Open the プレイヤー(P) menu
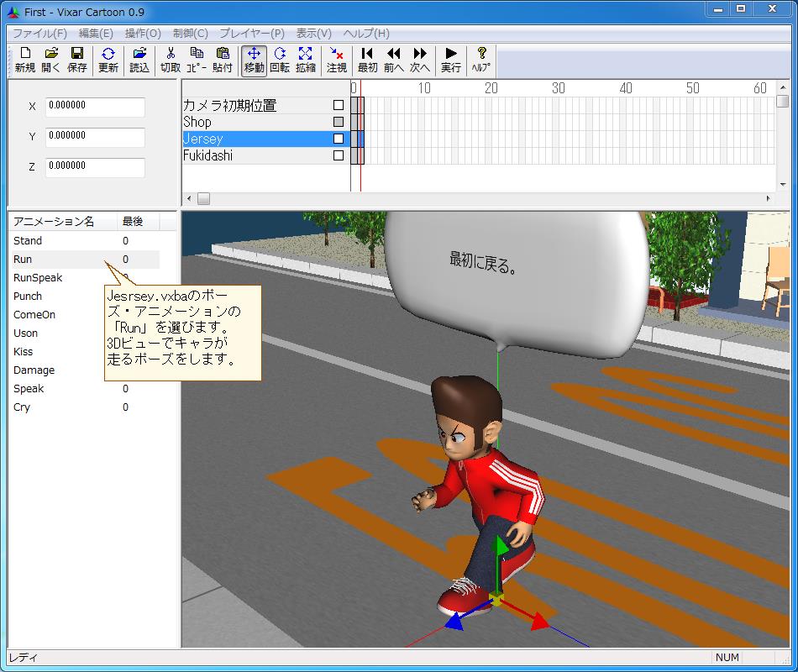798x672 pixels. 252,34
